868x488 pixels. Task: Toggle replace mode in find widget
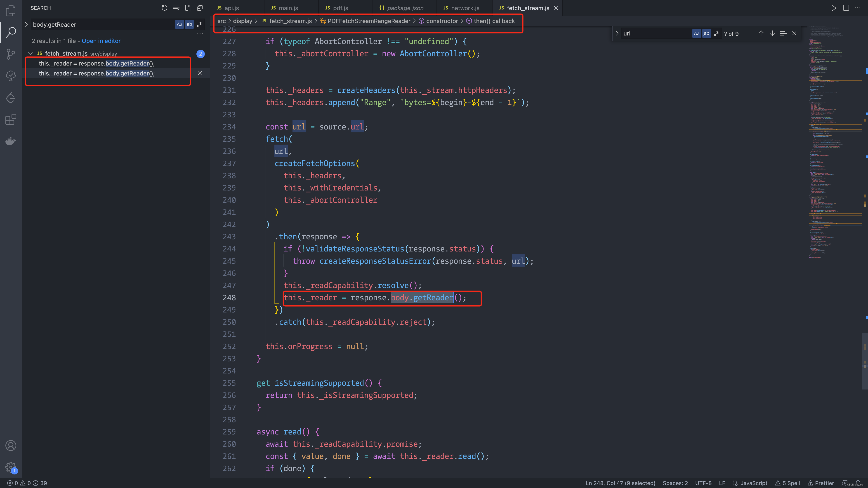pos(617,33)
